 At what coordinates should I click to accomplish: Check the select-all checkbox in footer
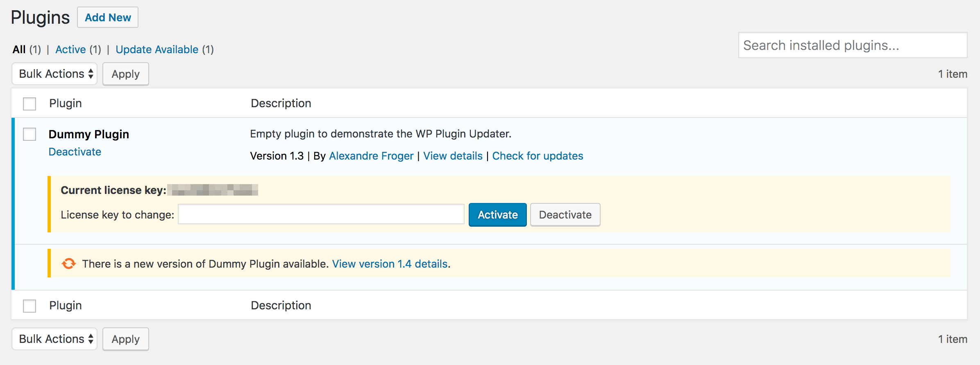click(29, 306)
